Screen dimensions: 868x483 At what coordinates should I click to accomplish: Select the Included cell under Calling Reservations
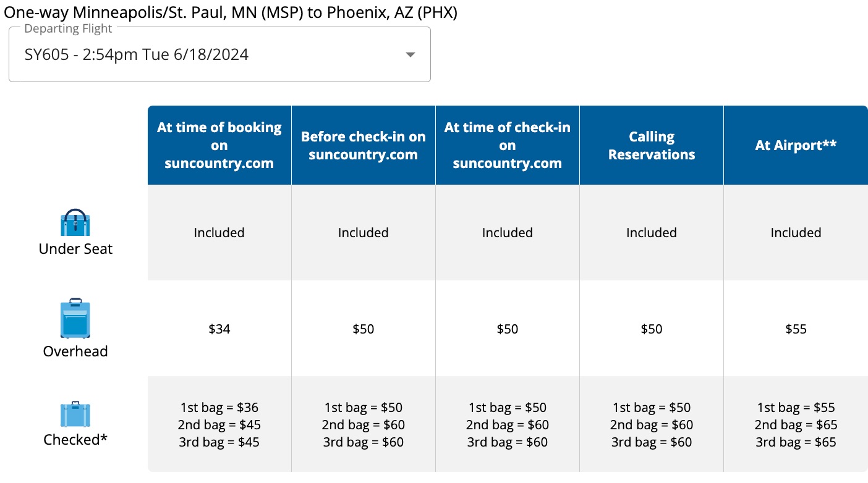[x=651, y=233]
